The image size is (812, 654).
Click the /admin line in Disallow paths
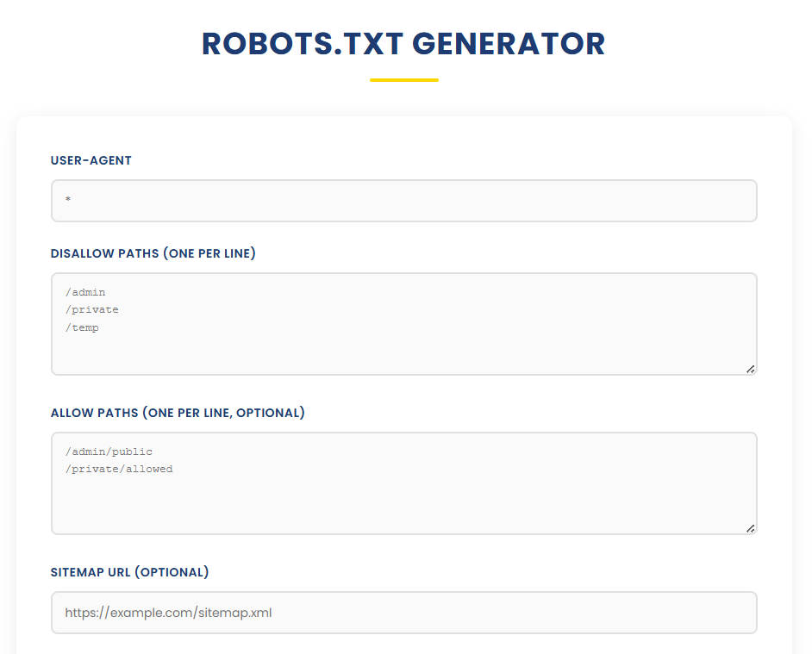pos(84,292)
